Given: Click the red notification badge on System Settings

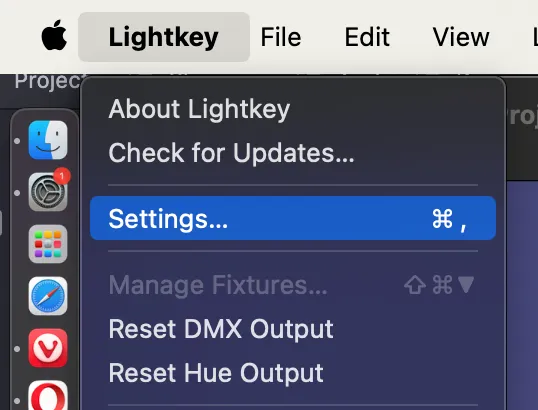Looking at the screenshot, I should (62, 176).
